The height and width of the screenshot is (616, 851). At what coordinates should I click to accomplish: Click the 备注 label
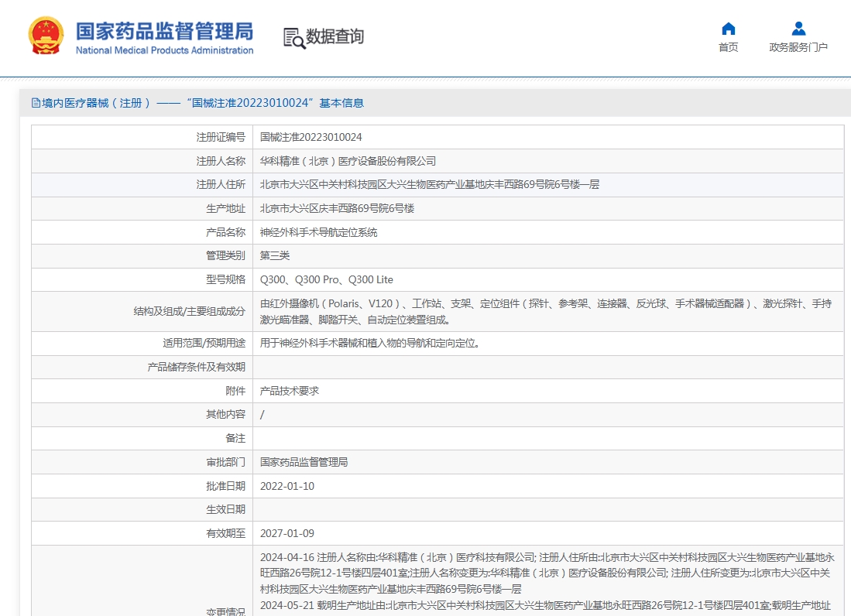(235, 438)
